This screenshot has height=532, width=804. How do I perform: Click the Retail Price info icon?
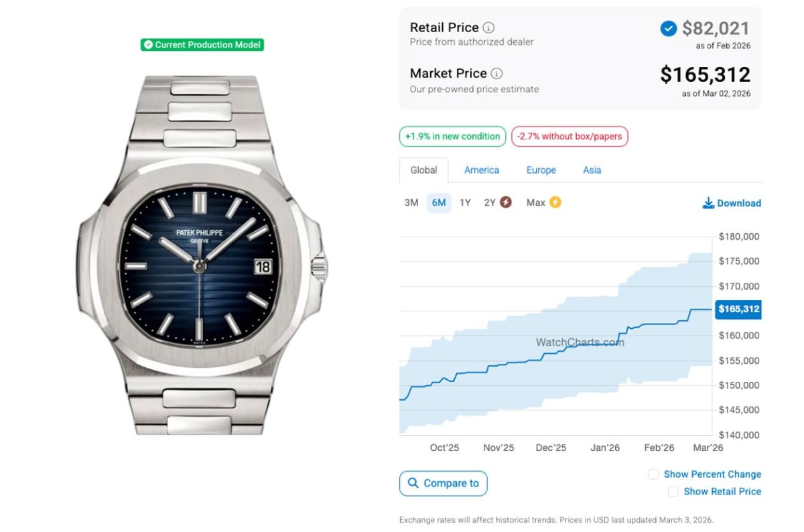489,27
